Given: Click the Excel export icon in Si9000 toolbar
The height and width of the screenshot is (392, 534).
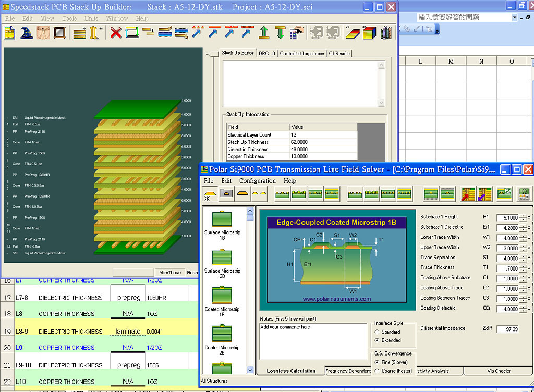Looking at the screenshot, I should (x=504, y=194).
